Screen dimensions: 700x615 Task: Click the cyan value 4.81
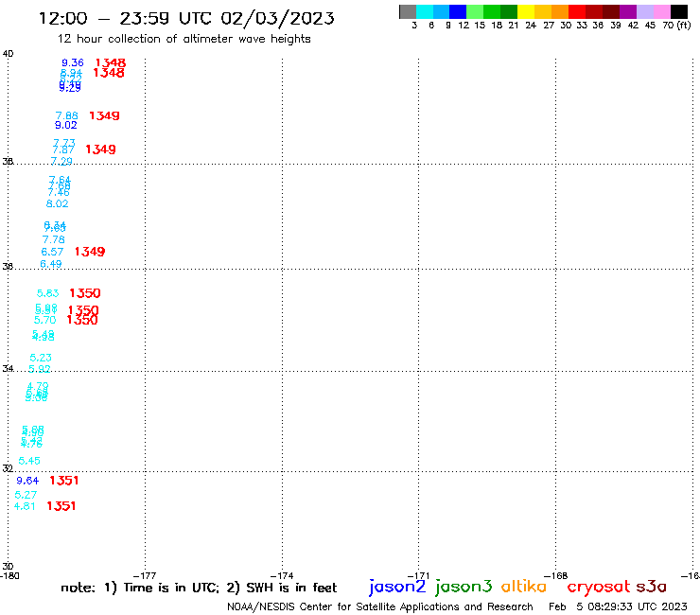click(25, 506)
